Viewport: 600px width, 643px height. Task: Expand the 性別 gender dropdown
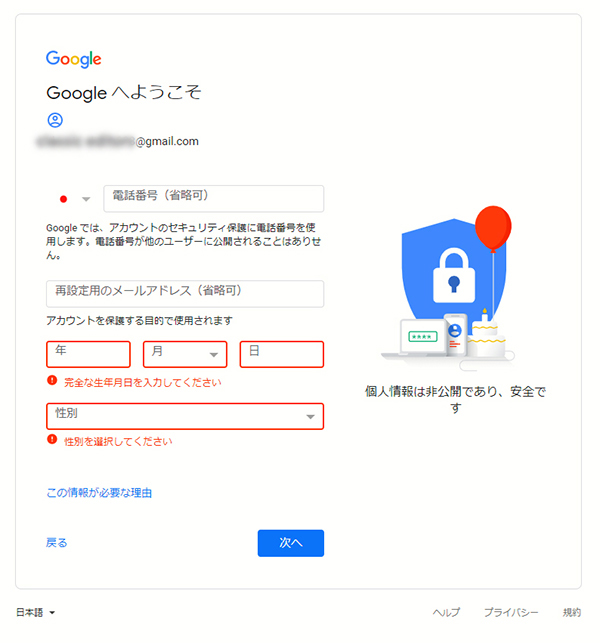click(185, 416)
